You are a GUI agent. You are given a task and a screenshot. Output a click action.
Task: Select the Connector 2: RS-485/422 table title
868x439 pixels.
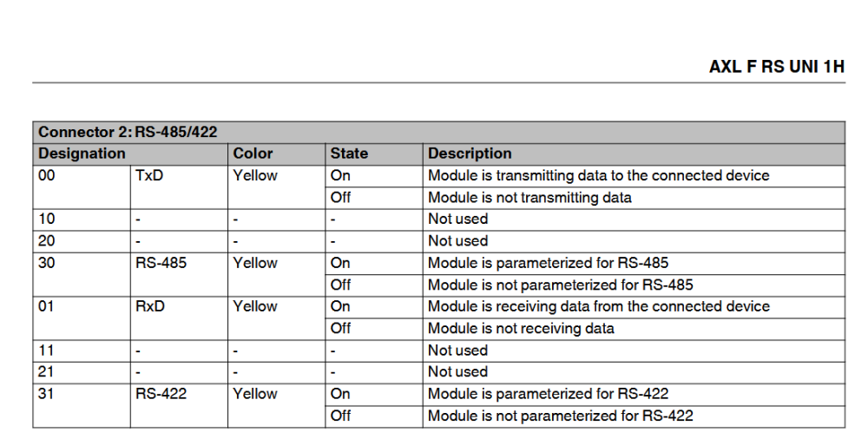coord(128,133)
